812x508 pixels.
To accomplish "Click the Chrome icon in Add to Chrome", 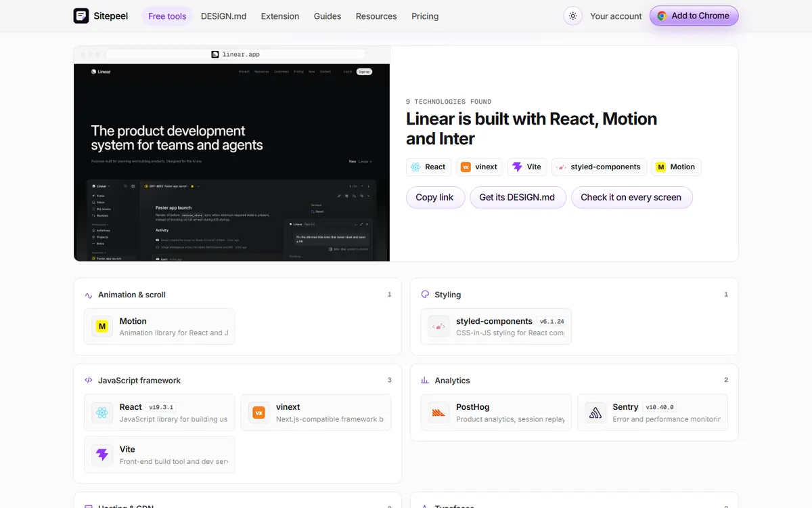I will pos(662,16).
